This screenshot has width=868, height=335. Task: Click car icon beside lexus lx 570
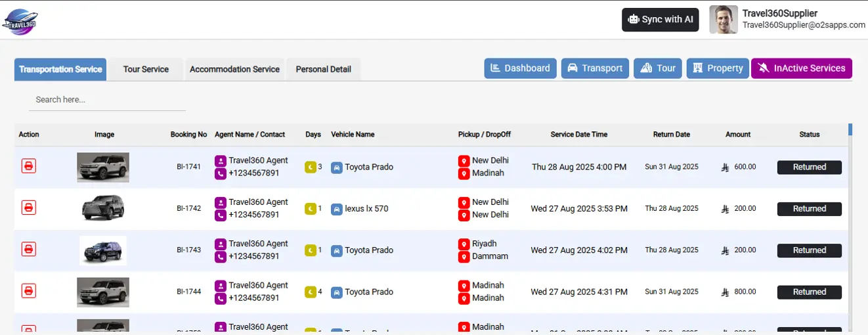tap(337, 209)
